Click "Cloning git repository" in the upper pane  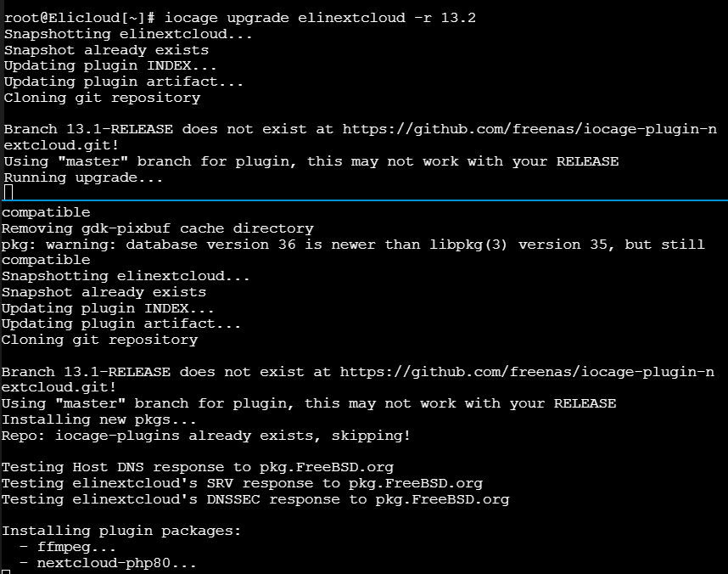pos(102,98)
